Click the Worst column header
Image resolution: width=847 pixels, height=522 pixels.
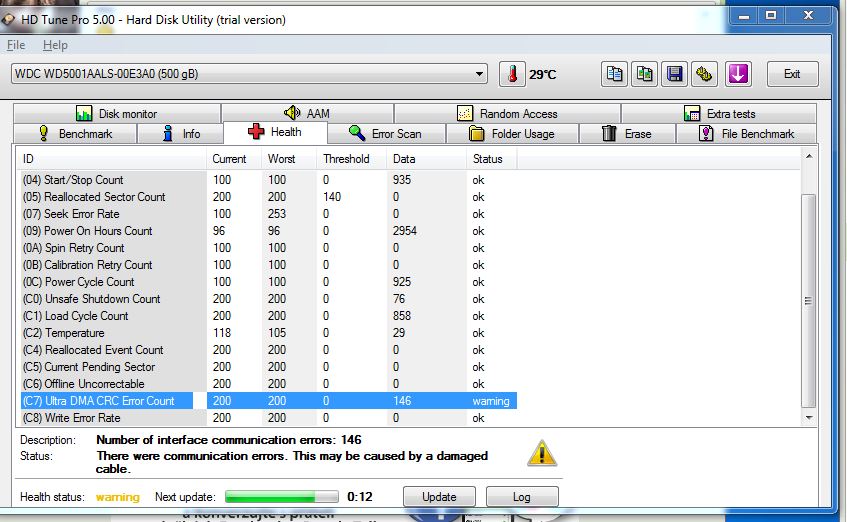tap(289, 159)
